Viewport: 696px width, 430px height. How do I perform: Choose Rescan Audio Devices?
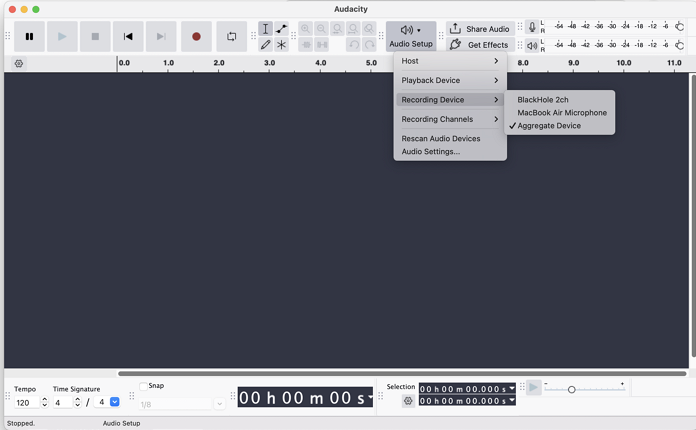pyautogui.click(x=450, y=138)
